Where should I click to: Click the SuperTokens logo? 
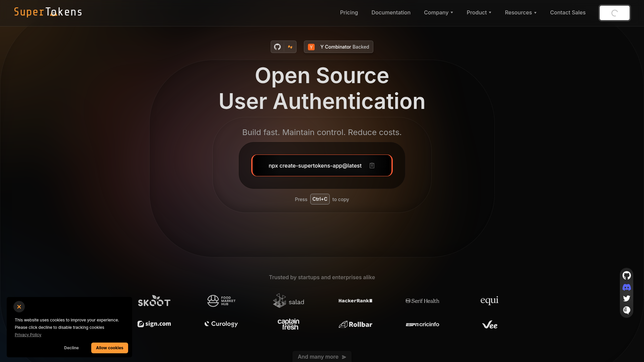(x=48, y=12)
